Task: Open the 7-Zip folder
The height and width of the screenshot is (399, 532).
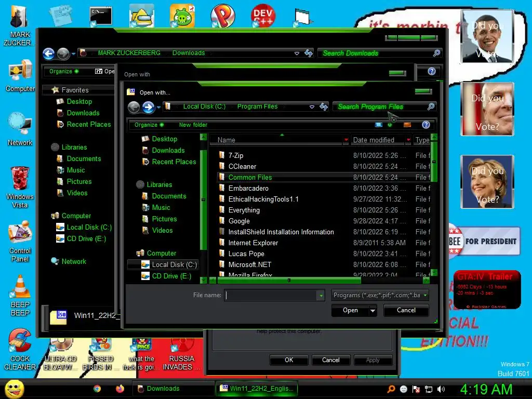Action: 235,155
